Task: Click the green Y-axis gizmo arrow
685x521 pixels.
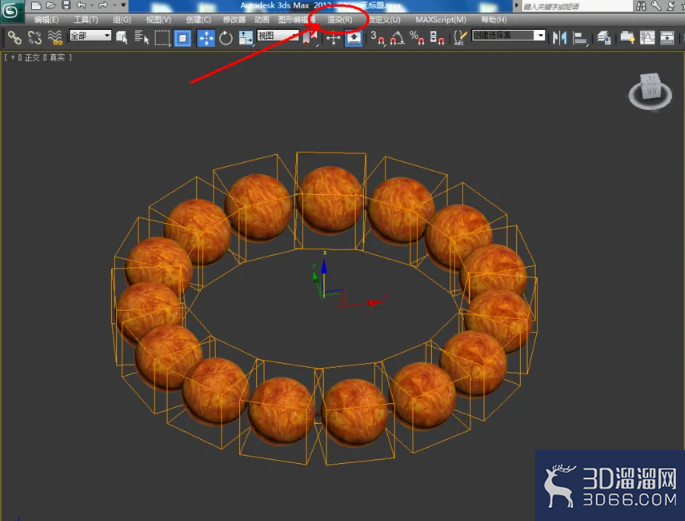Action: [x=315, y=277]
